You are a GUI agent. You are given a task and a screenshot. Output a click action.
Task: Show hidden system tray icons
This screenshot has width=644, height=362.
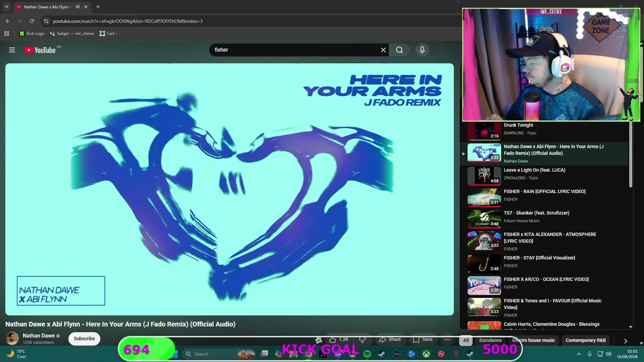(x=579, y=354)
